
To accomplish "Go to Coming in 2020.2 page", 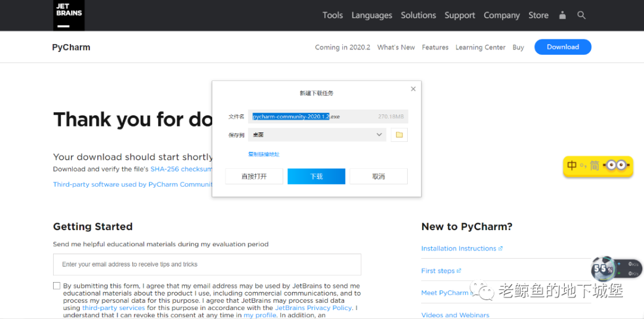I will point(342,47).
